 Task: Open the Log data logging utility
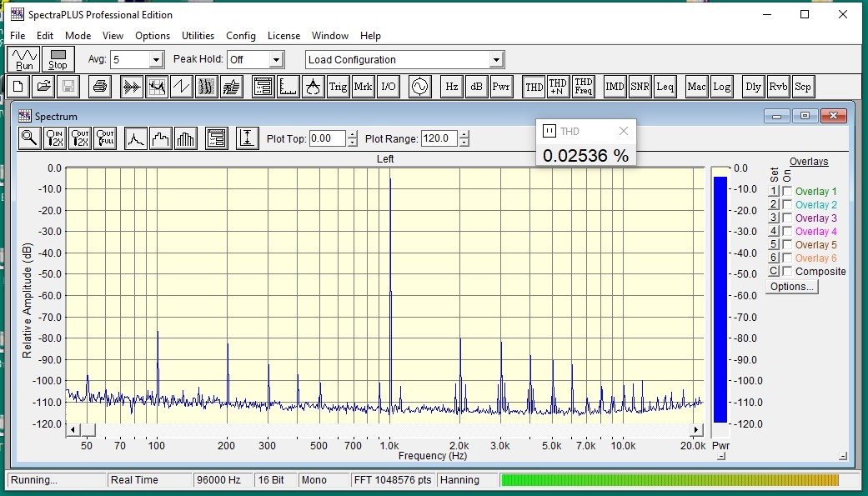point(721,87)
